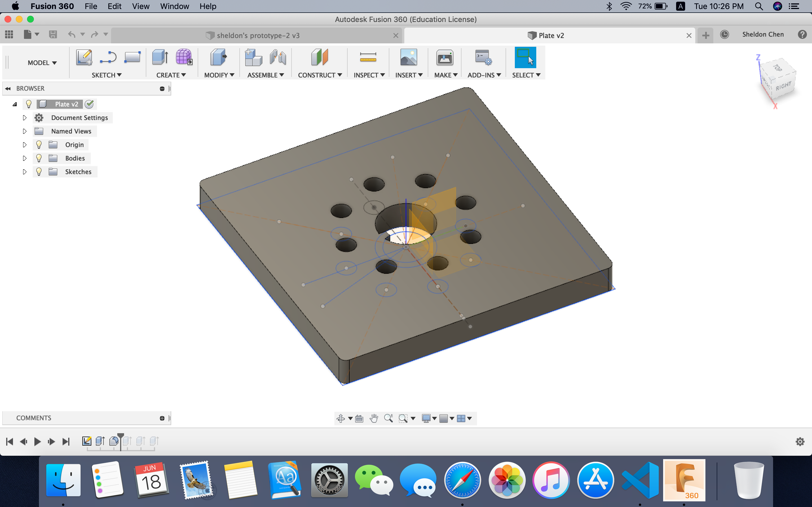Viewport: 812px width, 507px height.
Task: Toggle visibility of the Bodies folder
Action: pyautogui.click(x=39, y=158)
